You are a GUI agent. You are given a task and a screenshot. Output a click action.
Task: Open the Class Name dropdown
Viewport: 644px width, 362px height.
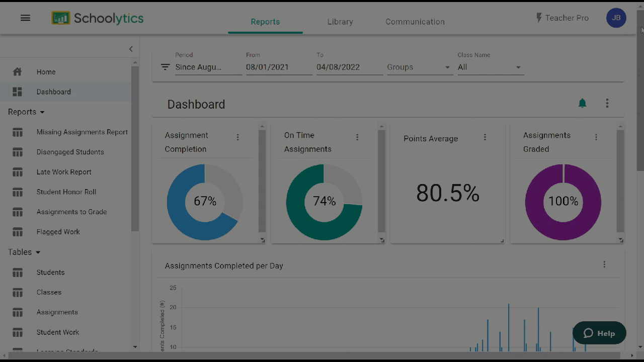(491, 67)
